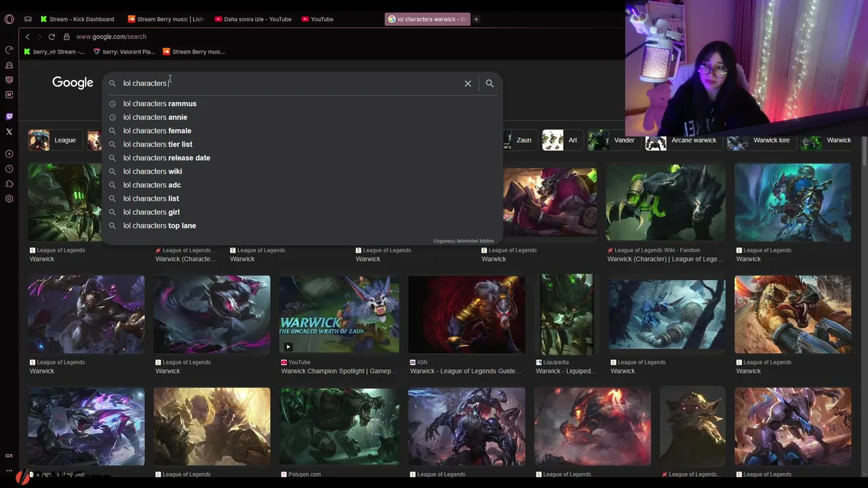Click the padlock site info icon
The image size is (868, 488).
point(66,37)
